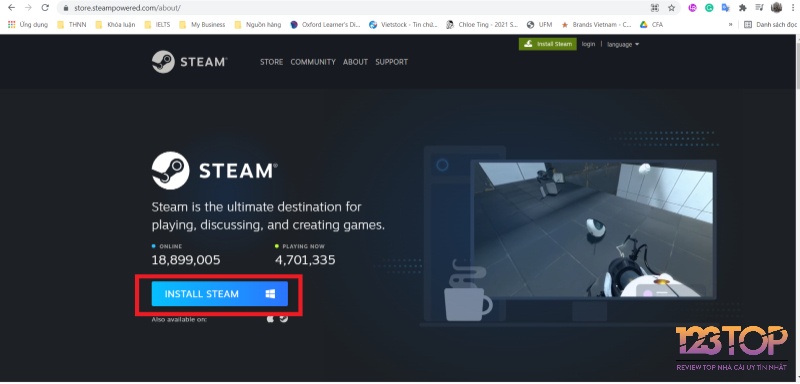This screenshot has width=800, height=384.
Task: Select the SteamOS download icon
Action: coord(284,319)
